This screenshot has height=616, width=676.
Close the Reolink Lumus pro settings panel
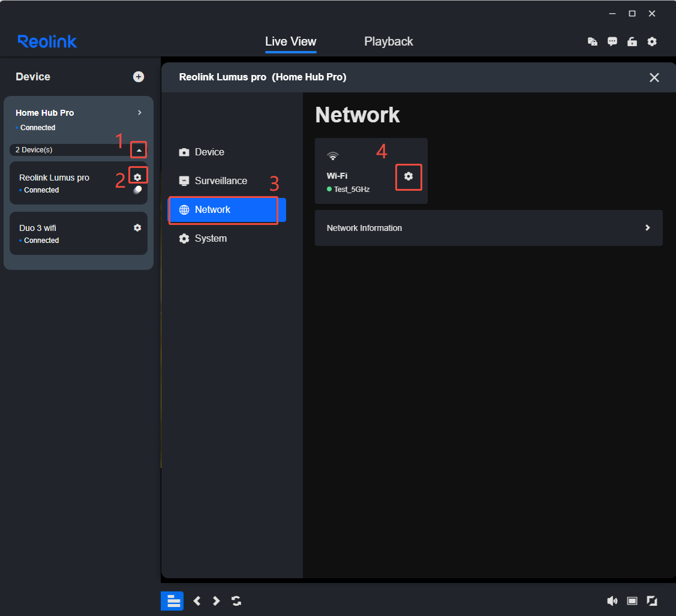[654, 77]
